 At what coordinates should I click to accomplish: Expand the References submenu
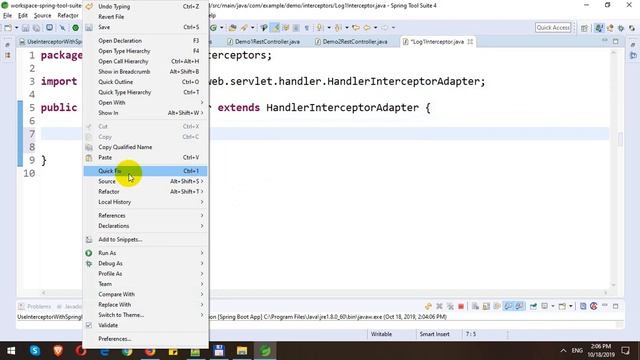click(145, 216)
